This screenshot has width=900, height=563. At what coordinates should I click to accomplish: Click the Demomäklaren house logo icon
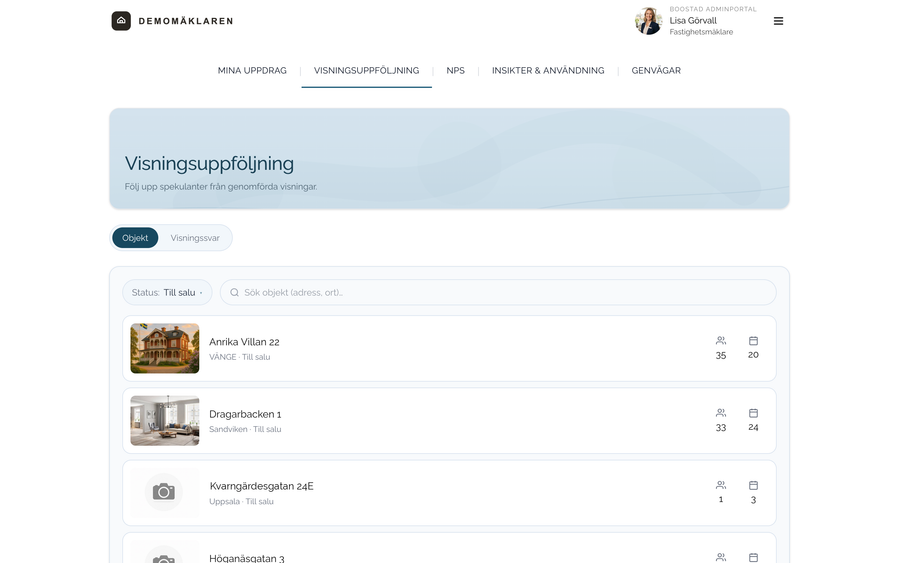click(121, 21)
